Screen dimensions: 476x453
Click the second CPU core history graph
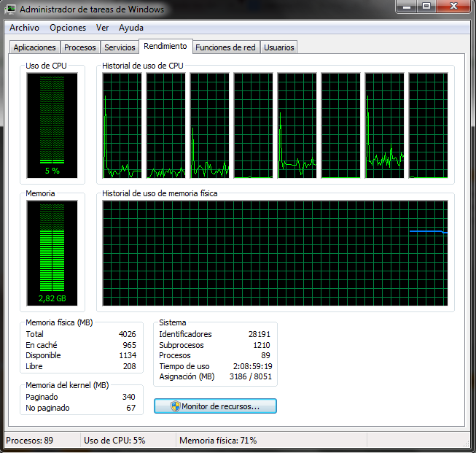[165, 125]
